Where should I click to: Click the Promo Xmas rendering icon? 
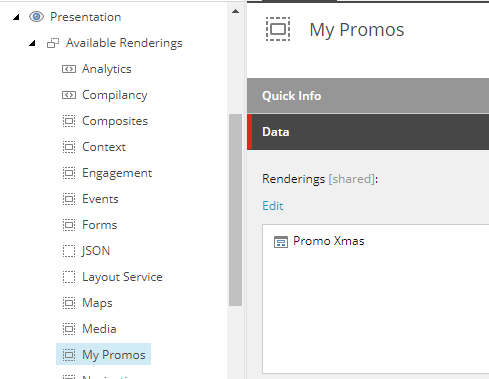coord(281,242)
